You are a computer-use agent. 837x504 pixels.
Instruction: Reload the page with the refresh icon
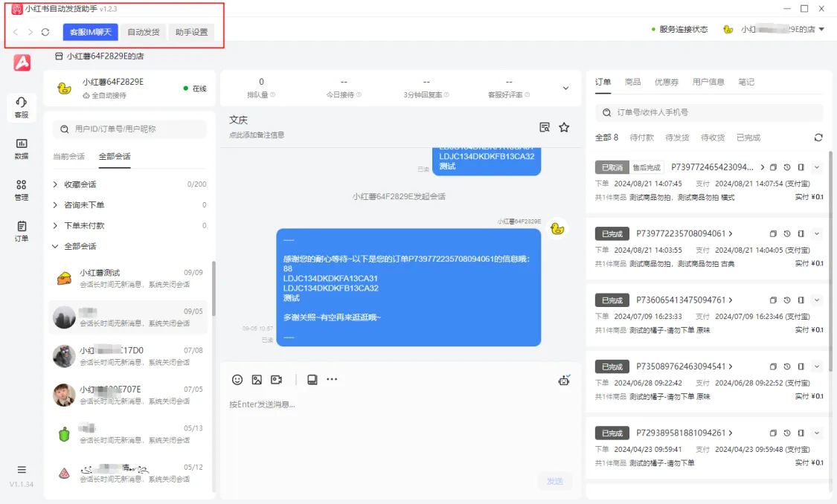click(x=45, y=32)
